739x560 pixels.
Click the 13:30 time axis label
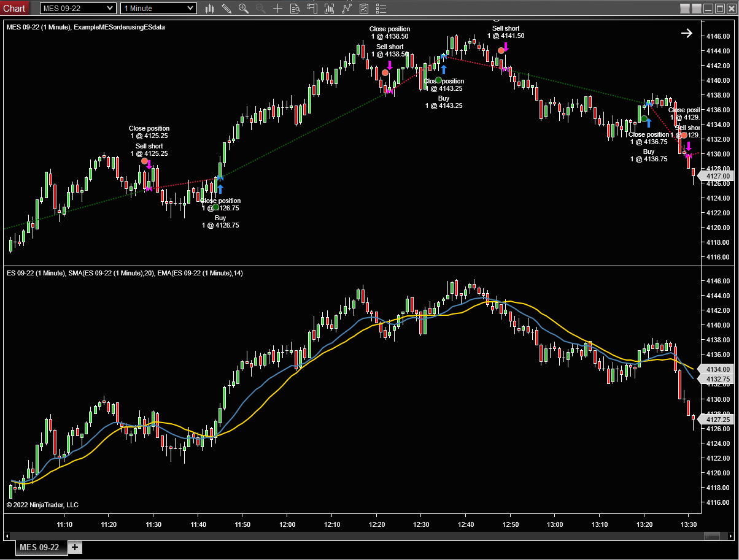point(689,524)
